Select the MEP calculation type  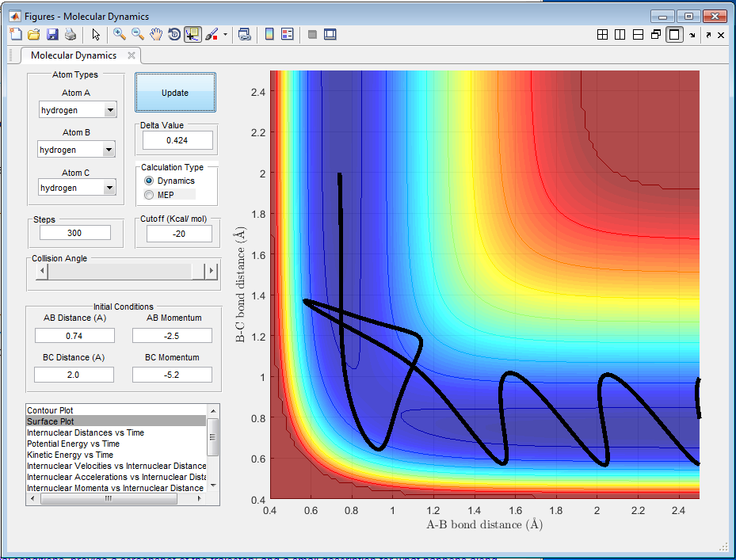coord(150,195)
